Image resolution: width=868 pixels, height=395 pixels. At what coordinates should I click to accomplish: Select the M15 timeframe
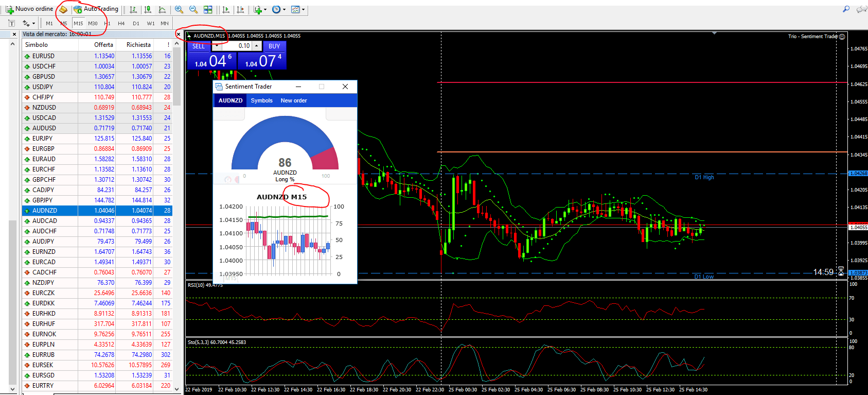(78, 23)
